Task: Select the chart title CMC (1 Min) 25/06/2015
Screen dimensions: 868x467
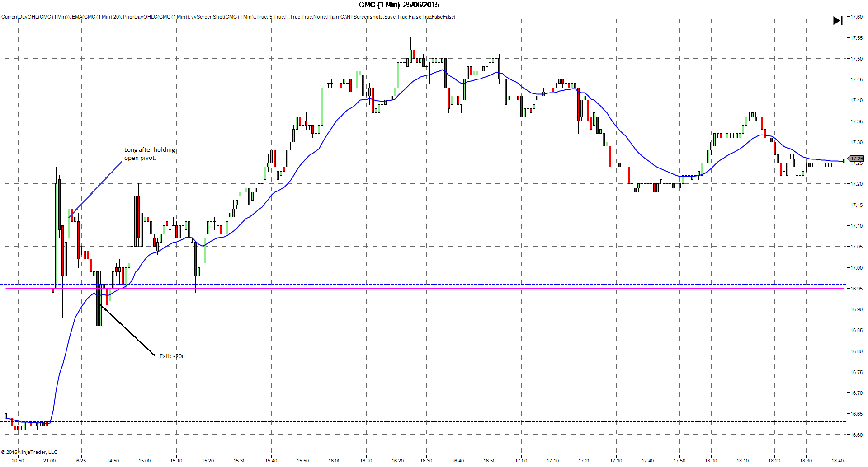Action: point(399,5)
